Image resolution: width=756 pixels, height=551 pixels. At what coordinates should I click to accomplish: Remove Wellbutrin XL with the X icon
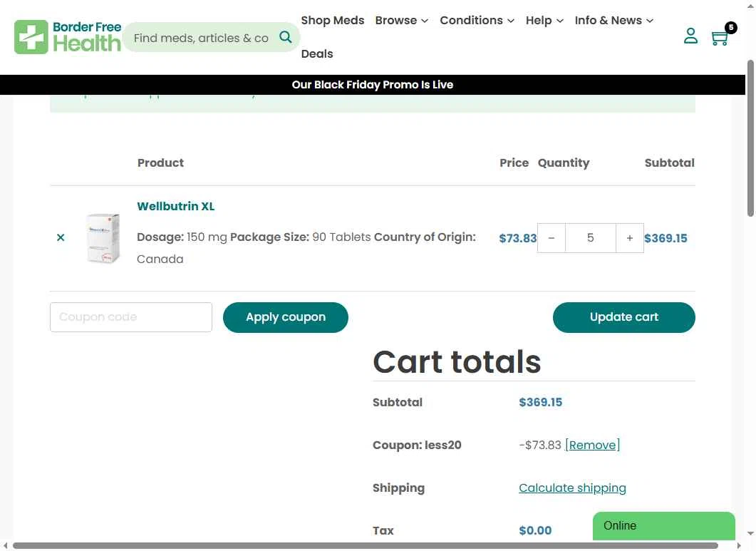(61, 237)
